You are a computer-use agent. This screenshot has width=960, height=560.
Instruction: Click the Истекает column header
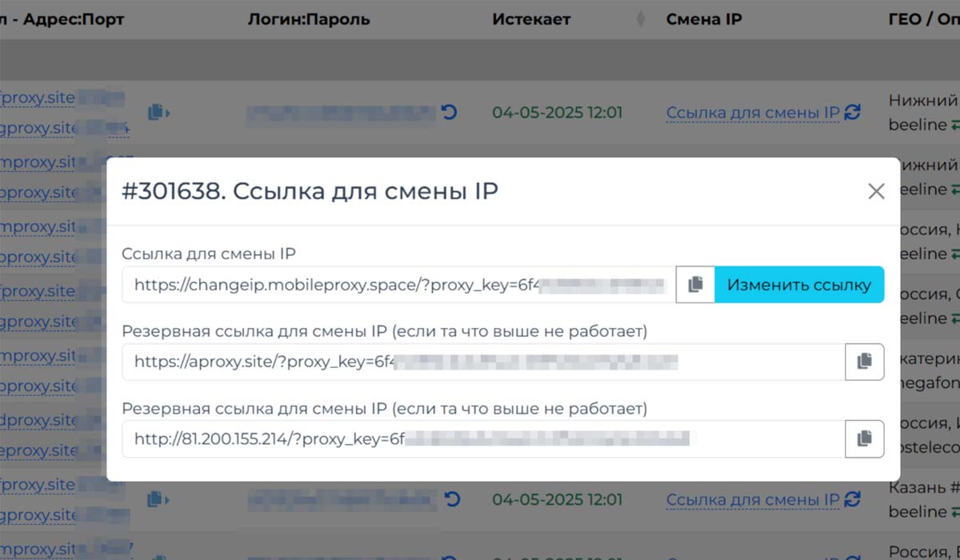click(531, 20)
